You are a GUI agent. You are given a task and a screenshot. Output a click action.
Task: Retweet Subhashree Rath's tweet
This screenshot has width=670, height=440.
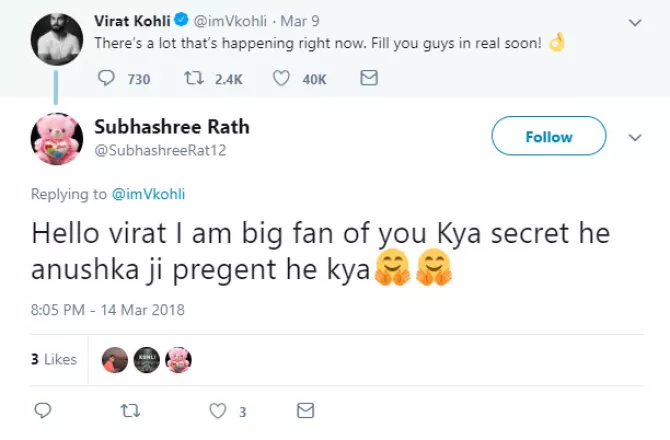pos(128,410)
